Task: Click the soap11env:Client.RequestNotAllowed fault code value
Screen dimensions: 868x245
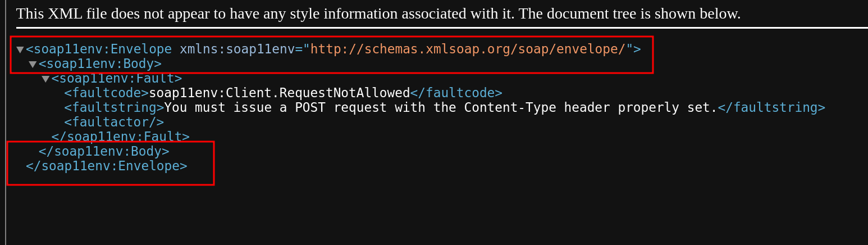Action: [x=279, y=93]
